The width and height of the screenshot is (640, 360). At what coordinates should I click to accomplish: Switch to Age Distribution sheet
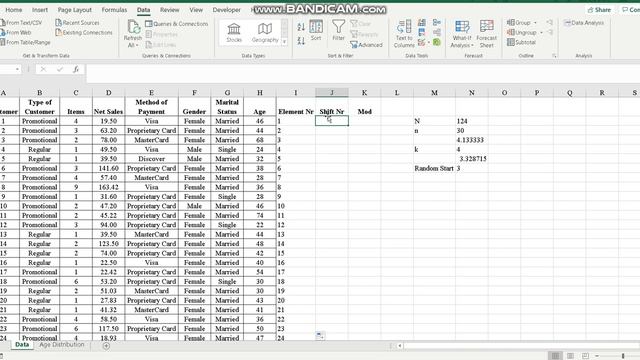point(62,345)
